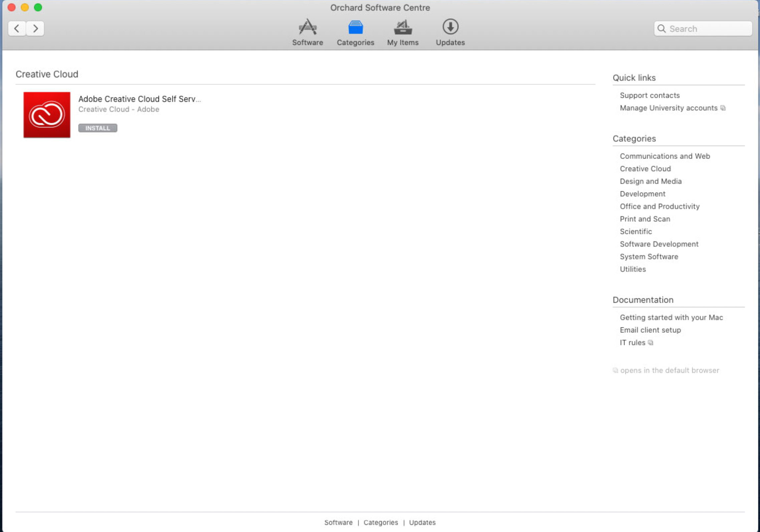Select the Design and Media category

(650, 181)
